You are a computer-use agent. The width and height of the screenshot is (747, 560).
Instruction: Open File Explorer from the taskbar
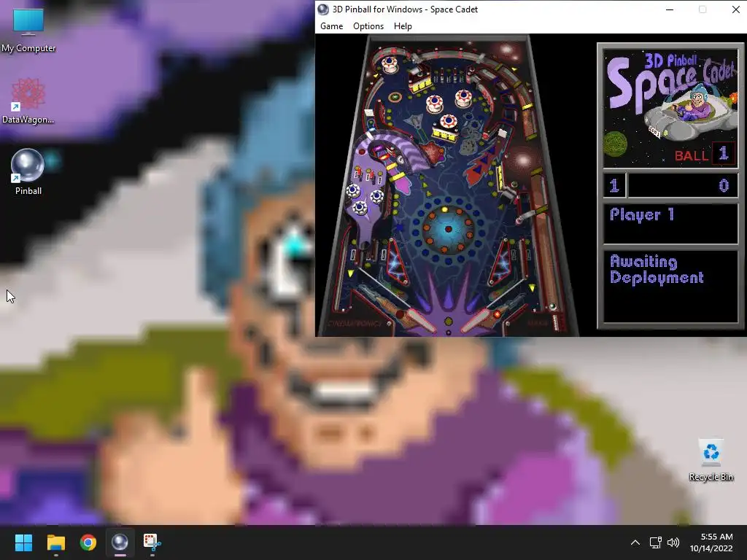[55, 542]
